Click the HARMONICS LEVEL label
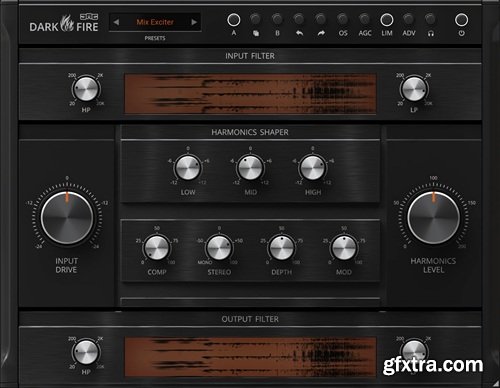The height and width of the screenshot is (388, 500). pyautogui.click(x=433, y=265)
